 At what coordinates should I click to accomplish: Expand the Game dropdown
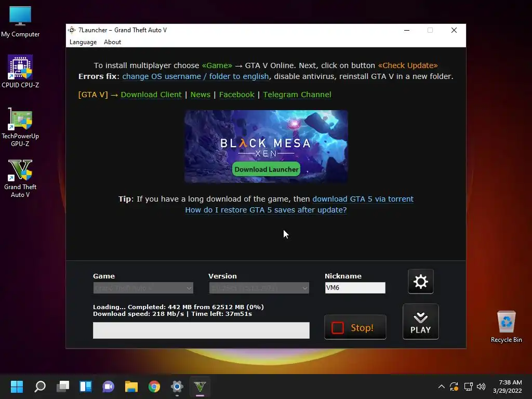pyautogui.click(x=143, y=288)
